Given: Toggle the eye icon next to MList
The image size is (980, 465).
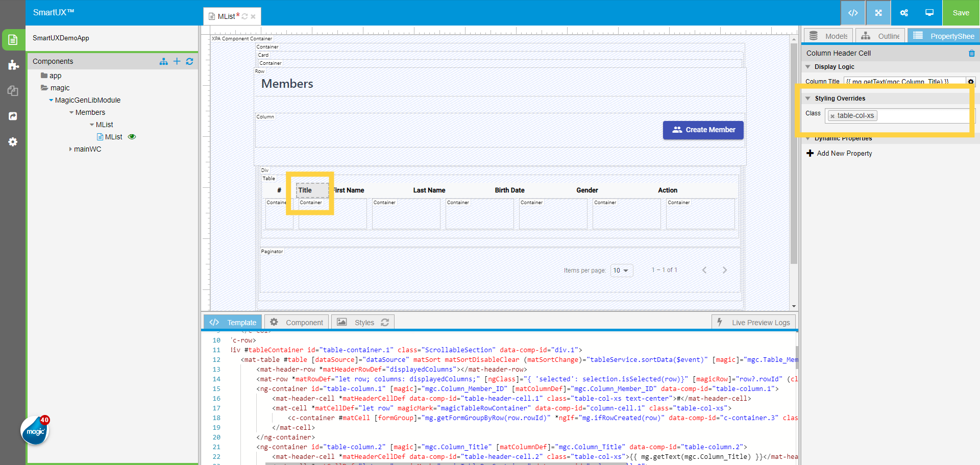Looking at the screenshot, I should point(132,137).
